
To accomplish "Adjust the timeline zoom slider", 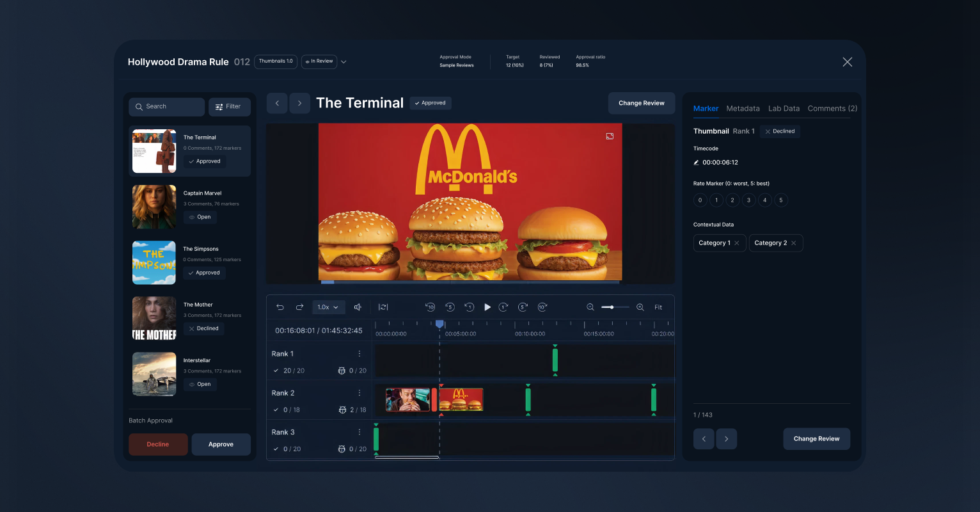I will click(615, 307).
